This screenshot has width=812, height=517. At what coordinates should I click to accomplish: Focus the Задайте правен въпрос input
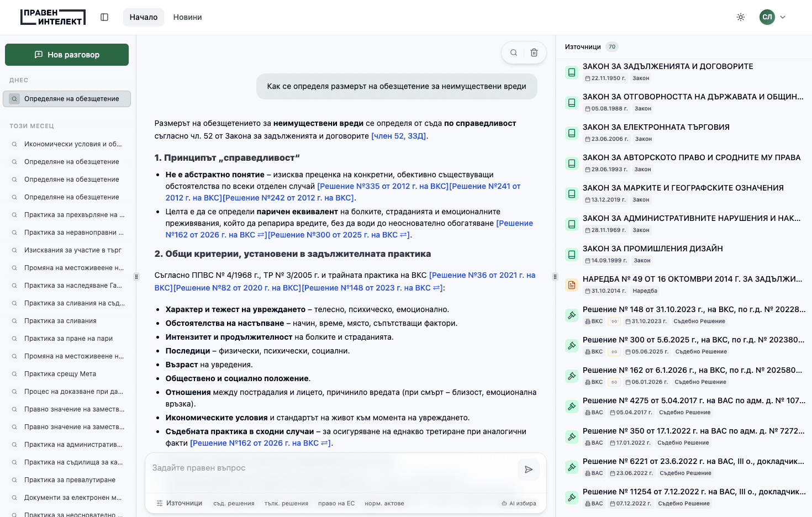pos(331,468)
